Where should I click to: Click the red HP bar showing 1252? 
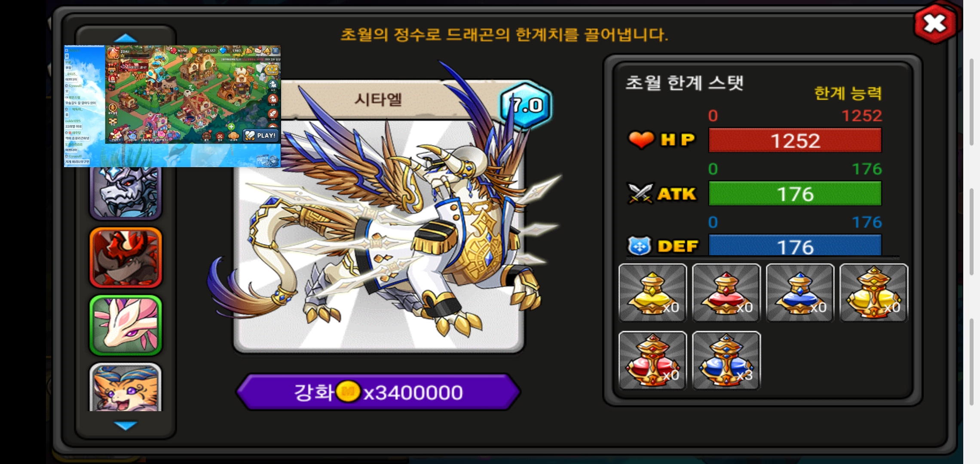(x=795, y=140)
